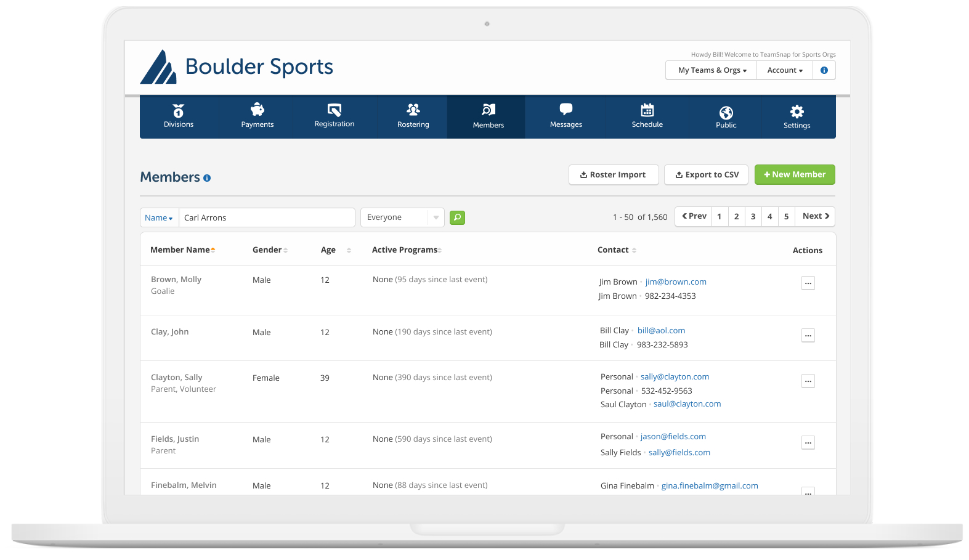Go to the Payments piggy bank icon
Image resolution: width=969 pixels, height=560 pixels.
pos(257,116)
